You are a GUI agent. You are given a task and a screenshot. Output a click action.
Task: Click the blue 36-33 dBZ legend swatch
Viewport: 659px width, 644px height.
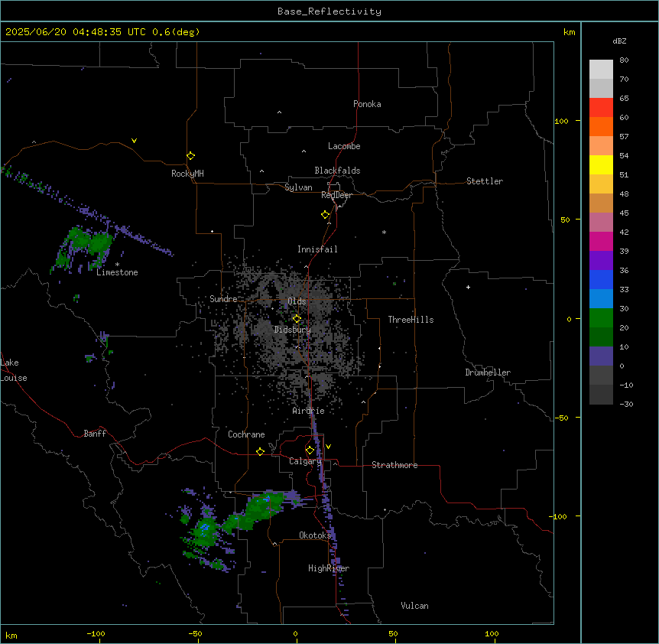[601, 280]
